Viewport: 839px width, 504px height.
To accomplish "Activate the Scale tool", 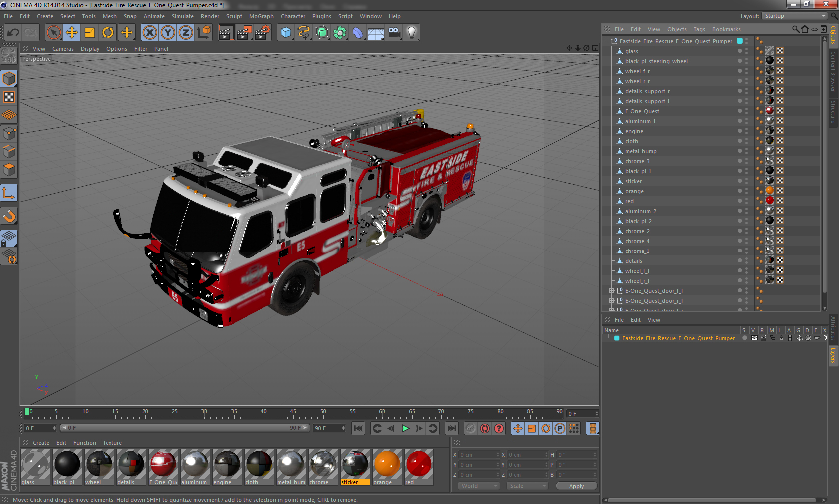I will 90,33.
